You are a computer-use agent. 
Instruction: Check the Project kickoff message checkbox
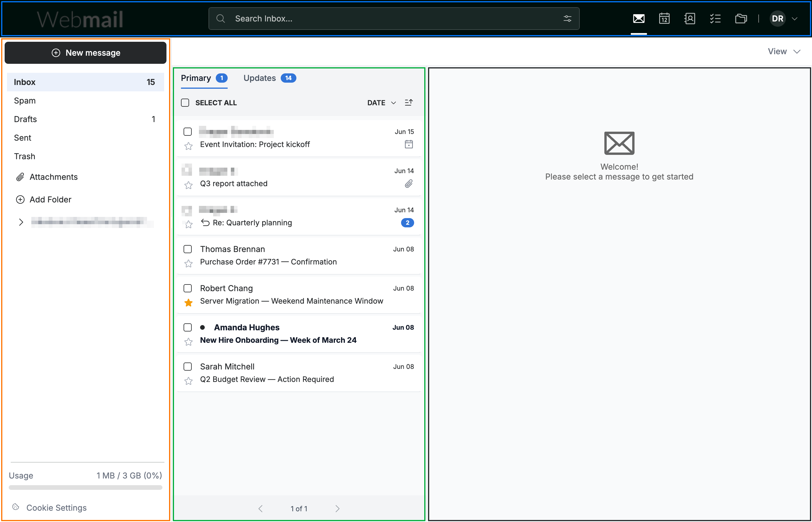[187, 132]
